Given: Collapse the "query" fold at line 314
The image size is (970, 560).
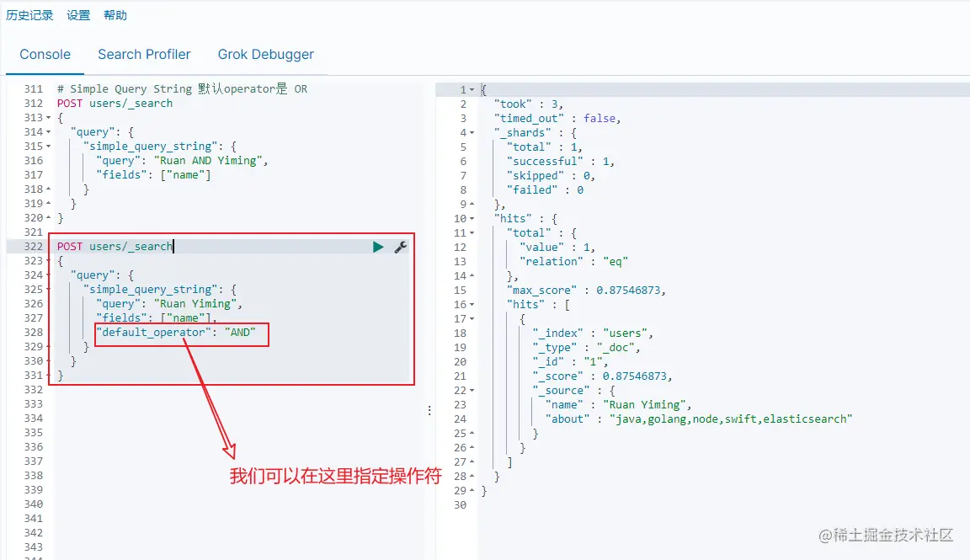Looking at the screenshot, I should click(49, 132).
